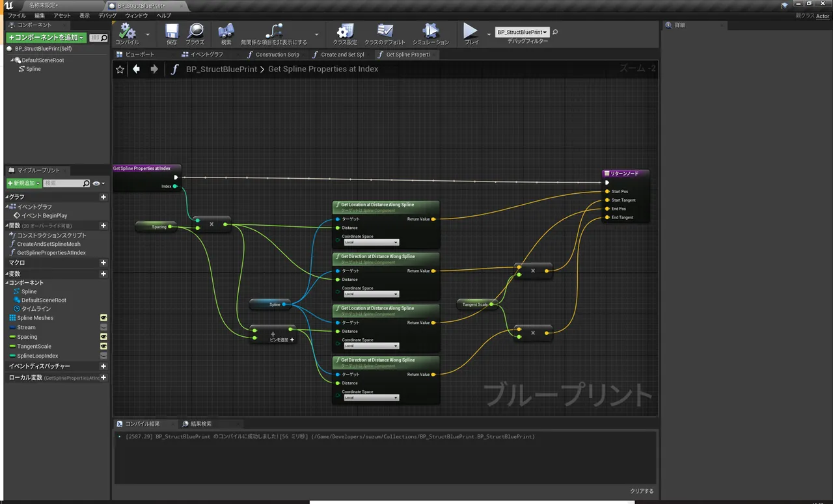Click the BP_StructBluePrint breadcrumb link
Image resolution: width=833 pixels, height=504 pixels.
[221, 69]
